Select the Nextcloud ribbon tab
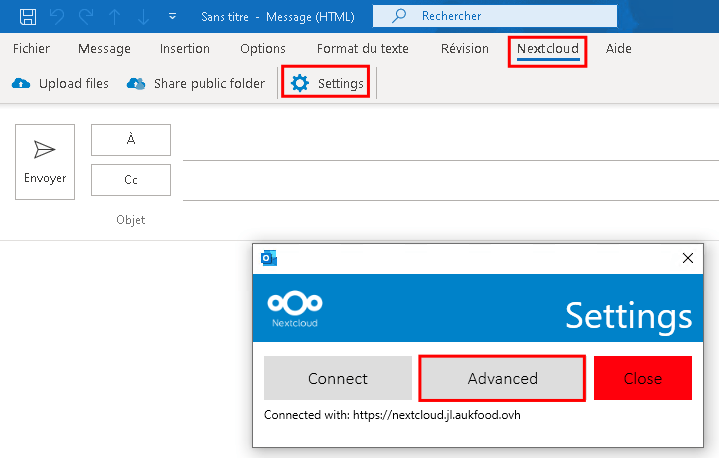Screen dimensions: 719x458 pyautogui.click(x=548, y=49)
